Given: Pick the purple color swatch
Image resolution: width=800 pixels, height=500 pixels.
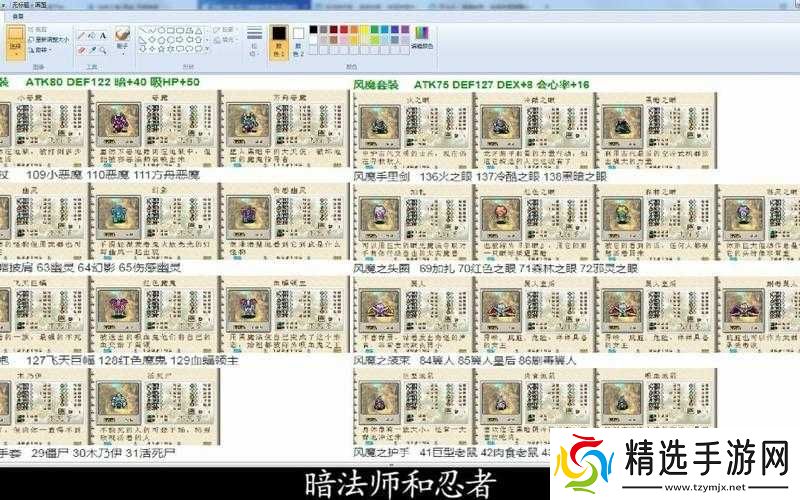Looking at the screenshot, I should click(405, 29).
